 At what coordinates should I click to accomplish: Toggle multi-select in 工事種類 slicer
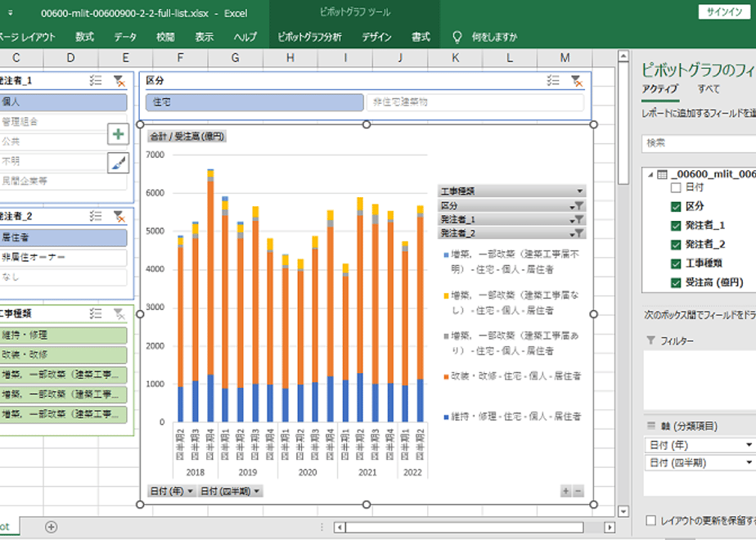[96, 314]
